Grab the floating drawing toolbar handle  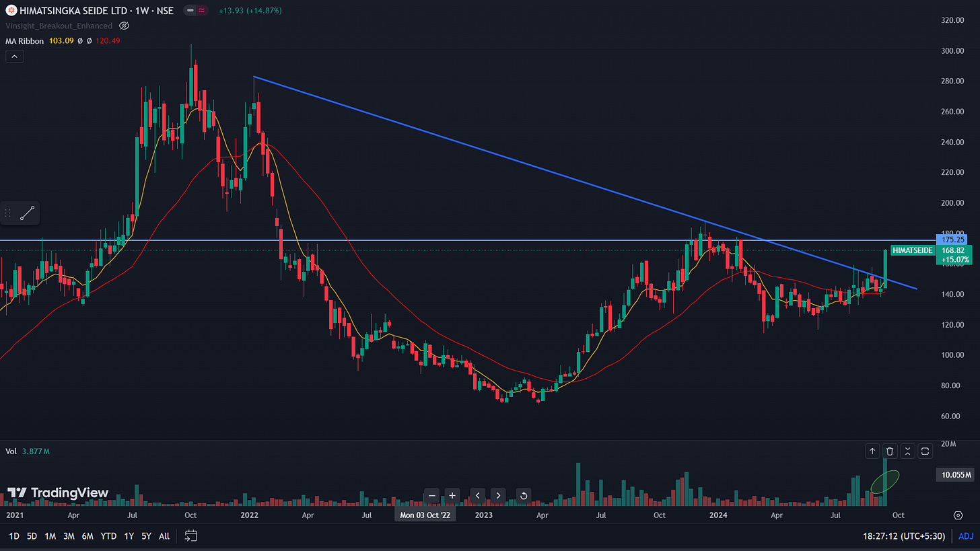pos(8,214)
